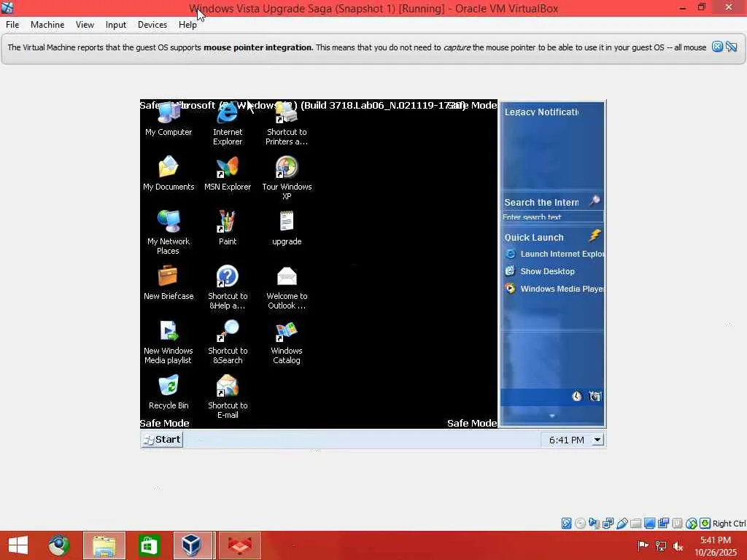Click optical drive status icon

coord(580,524)
